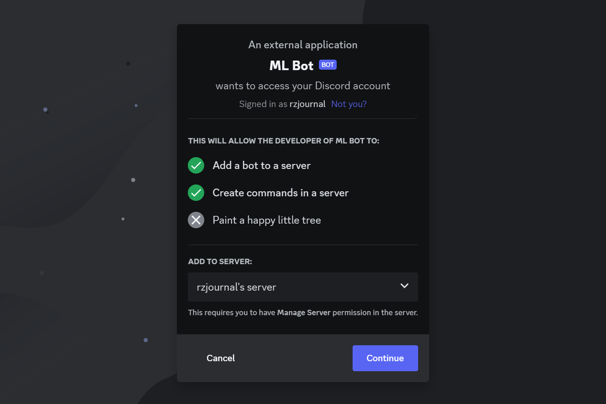
Task: Click the BOT badge next to ML Bot
Action: point(328,65)
